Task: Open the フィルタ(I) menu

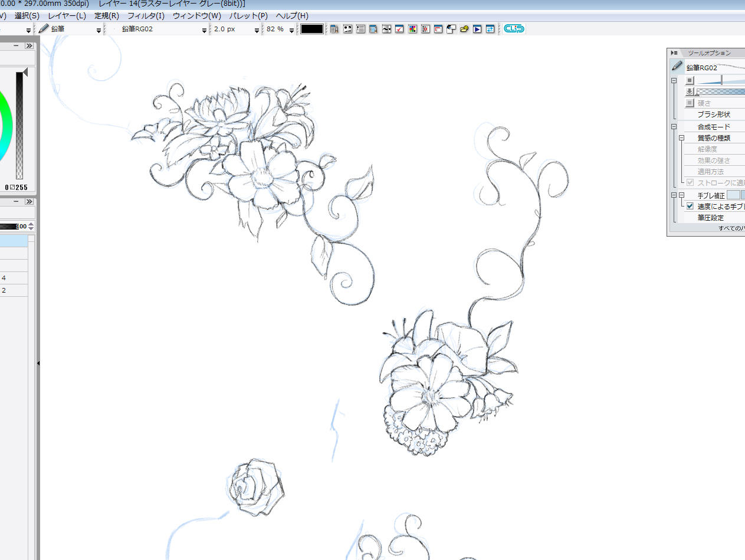Action: [x=146, y=16]
